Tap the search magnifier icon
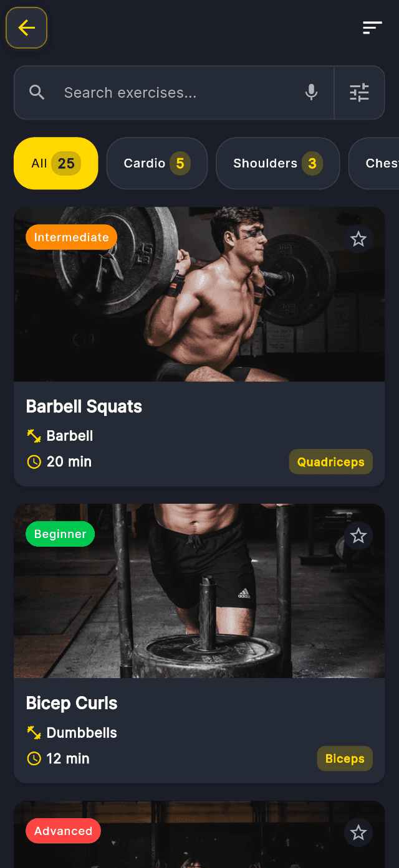Screen dimensions: 399x868 coord(37,93)
